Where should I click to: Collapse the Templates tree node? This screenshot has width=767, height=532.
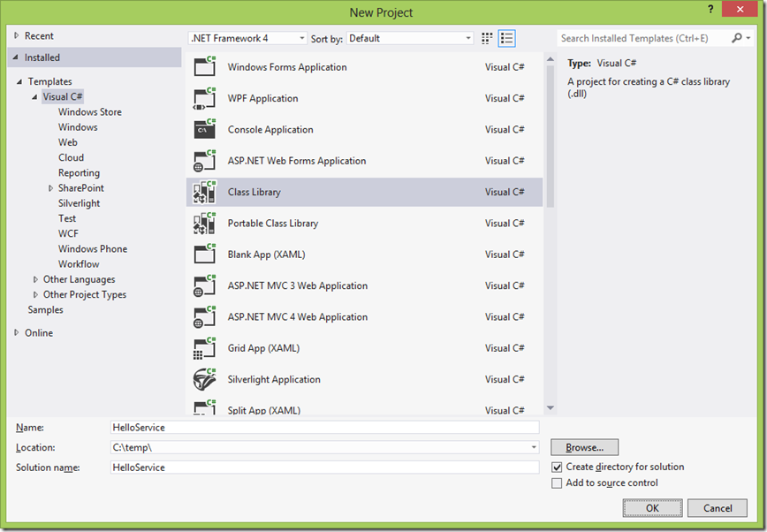19,81
